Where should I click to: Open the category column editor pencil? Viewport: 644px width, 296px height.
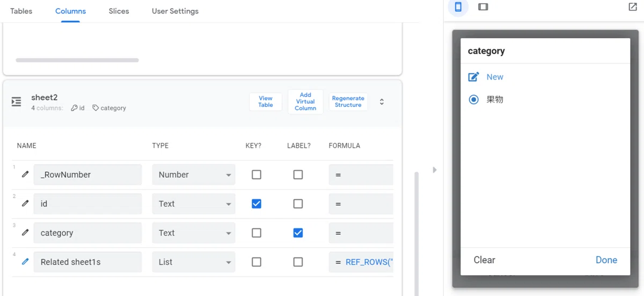click(x=25, y=233)
